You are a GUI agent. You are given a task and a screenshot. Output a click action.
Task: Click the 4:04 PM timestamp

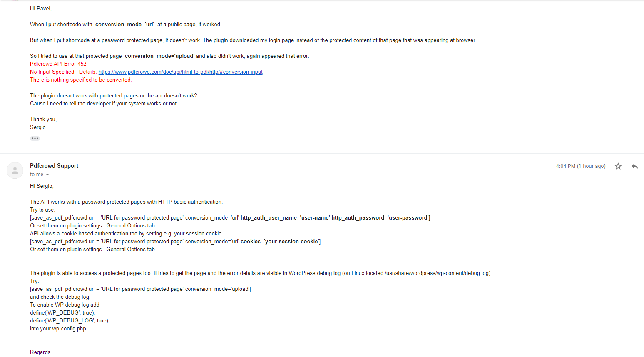580,166
